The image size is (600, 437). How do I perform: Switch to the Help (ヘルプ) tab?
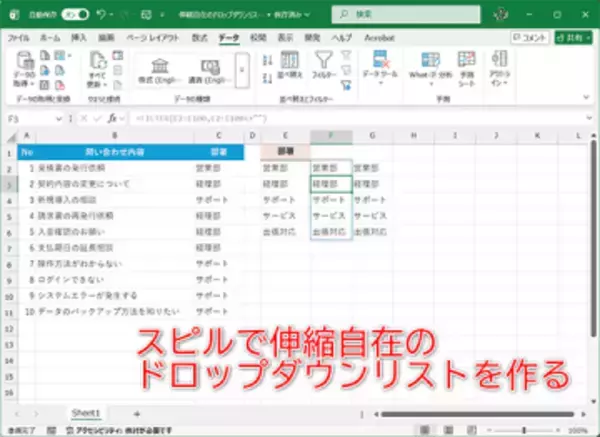point(341,38)
